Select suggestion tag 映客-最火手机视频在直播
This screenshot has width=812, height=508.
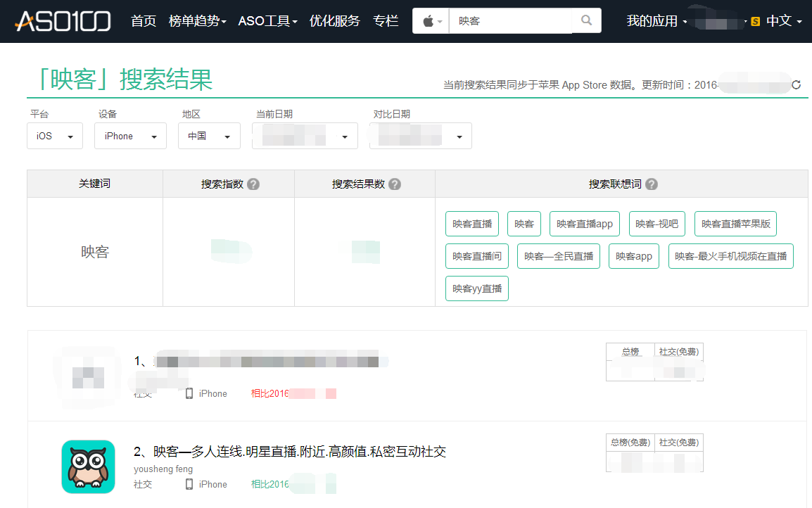pyautogui.click(x=730, y=256)
